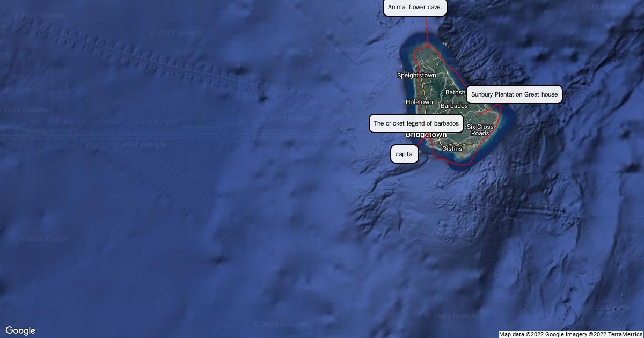Click the Speightstown place label
The image size is (644, 338).
coord(416,76)
